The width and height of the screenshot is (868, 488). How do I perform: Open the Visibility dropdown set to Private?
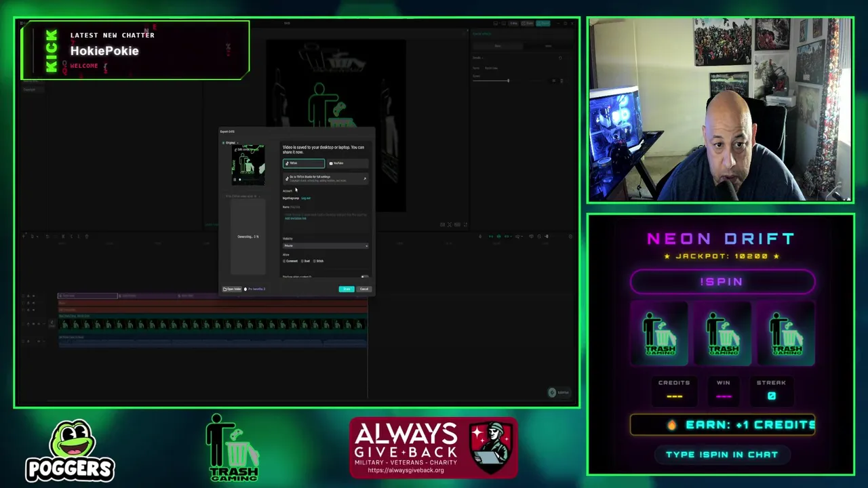(325, 245)
